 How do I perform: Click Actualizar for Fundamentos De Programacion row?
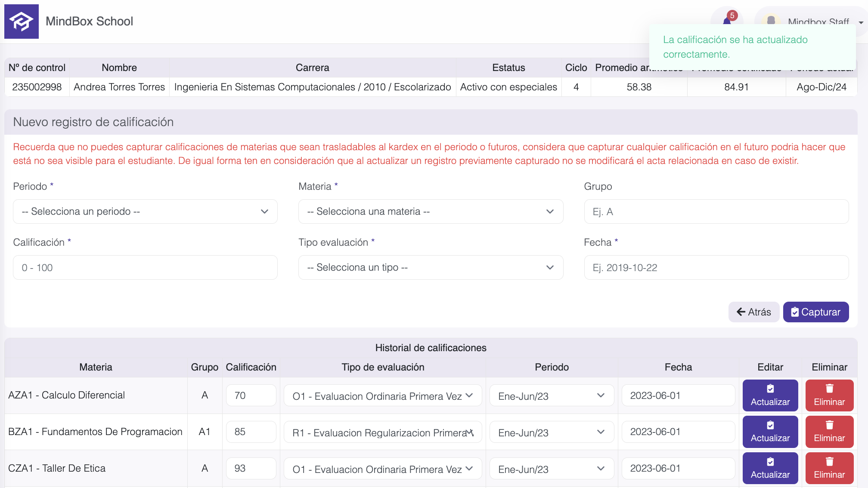(x=770, y=432)
